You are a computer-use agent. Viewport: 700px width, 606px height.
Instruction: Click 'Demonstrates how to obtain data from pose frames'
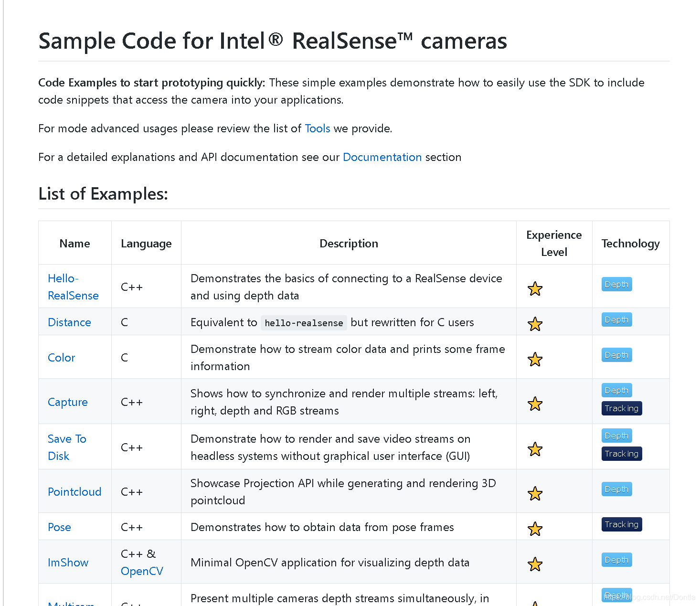click(322, 527)
